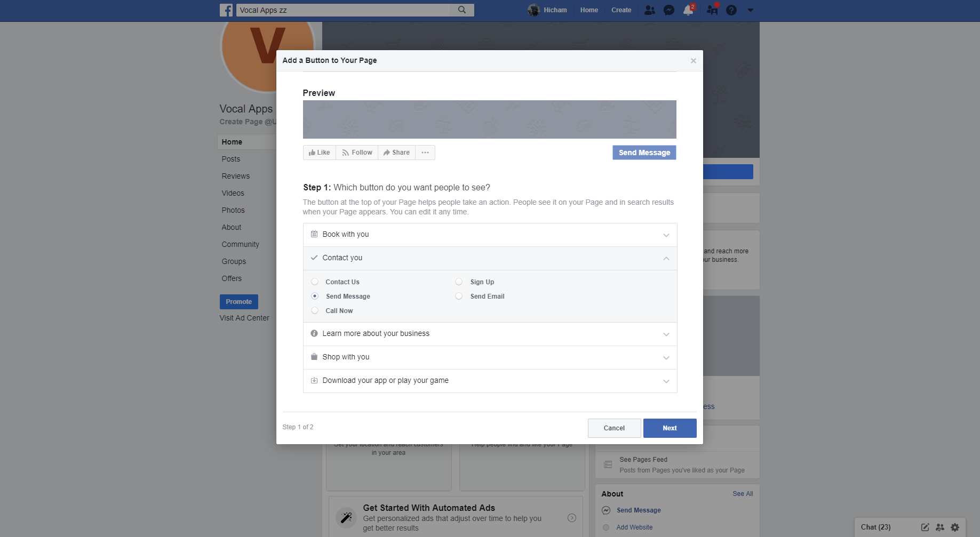980x537 pixels.
Task: Select the Call Now radio button
Action: point(315,310)
